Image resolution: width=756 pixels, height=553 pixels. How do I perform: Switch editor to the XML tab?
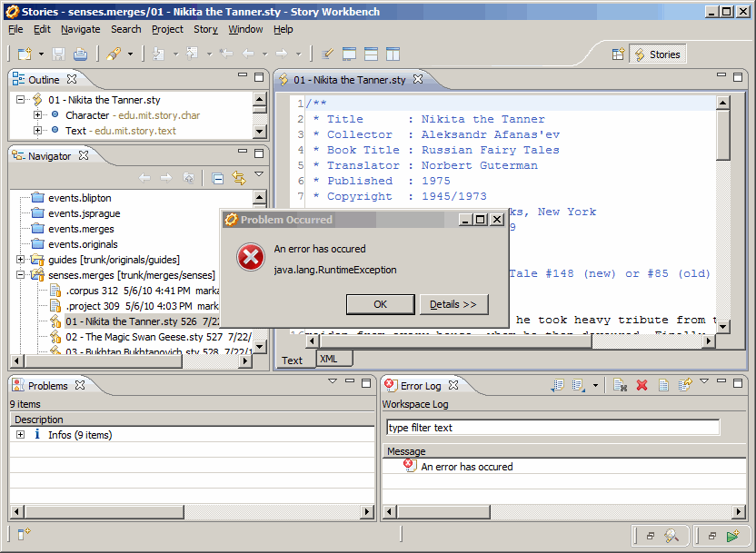329,360
